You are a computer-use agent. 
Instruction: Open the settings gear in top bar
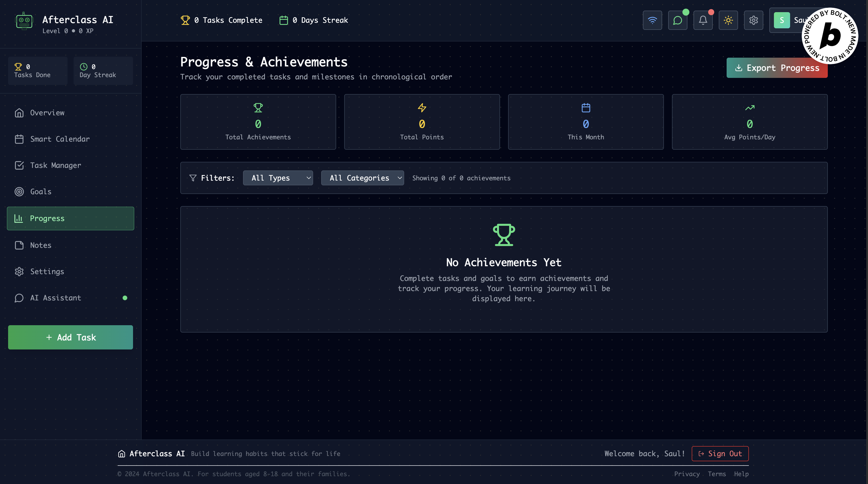click(753, 20)
